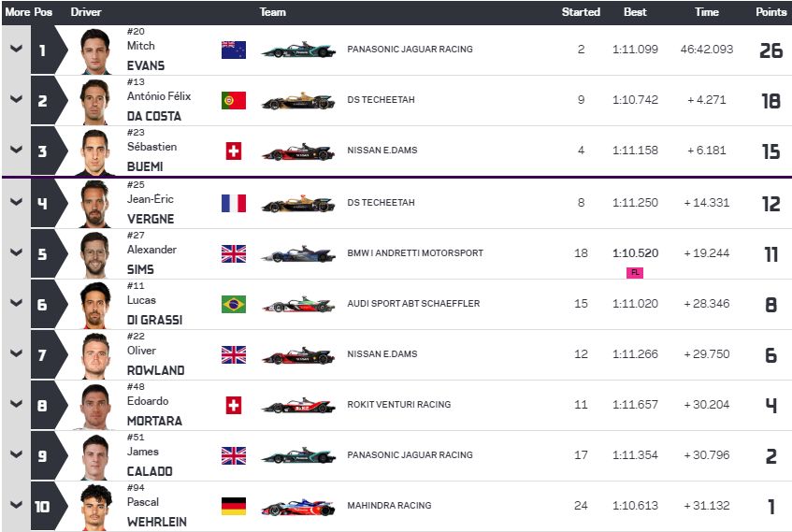
Task: Click the + 31.132 time gap
Action: 707,506
